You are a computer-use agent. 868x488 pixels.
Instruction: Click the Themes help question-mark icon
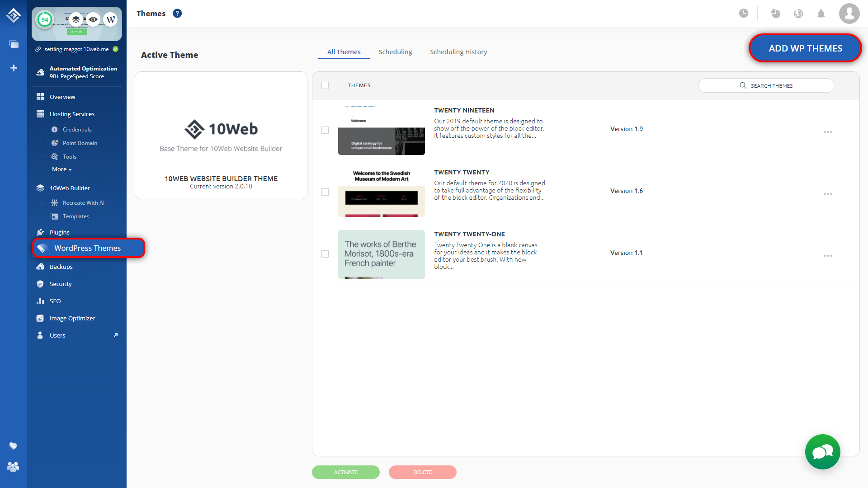[177, 14]
